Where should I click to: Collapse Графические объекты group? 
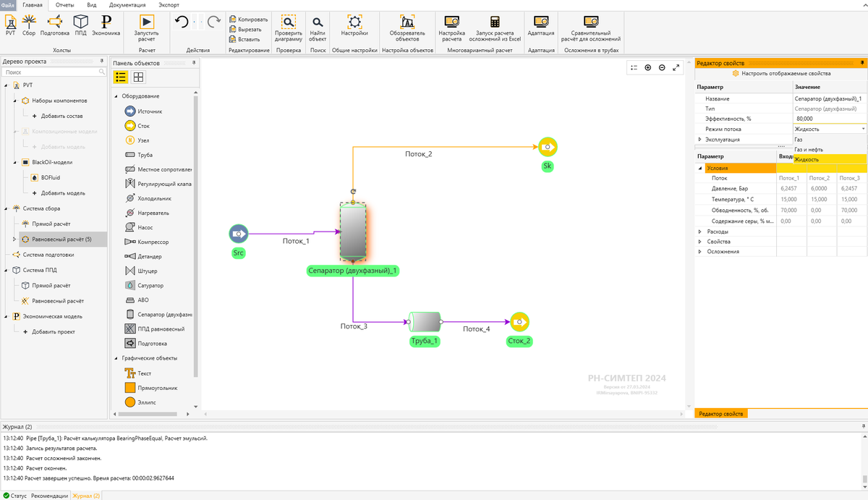[x=116, y=358]
